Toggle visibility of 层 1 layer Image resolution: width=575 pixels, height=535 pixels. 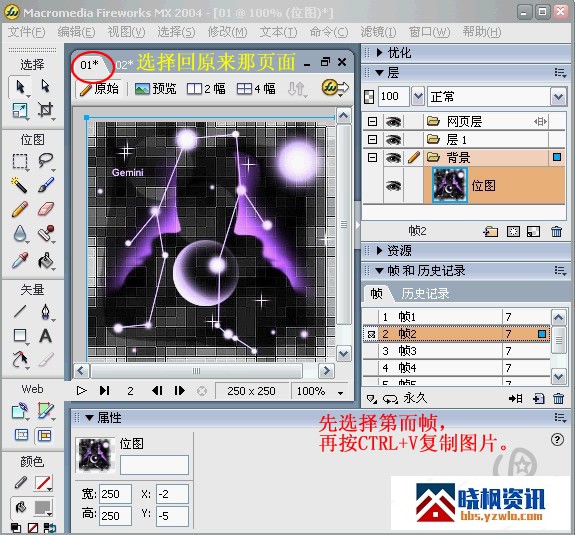[x=393, y=139]
